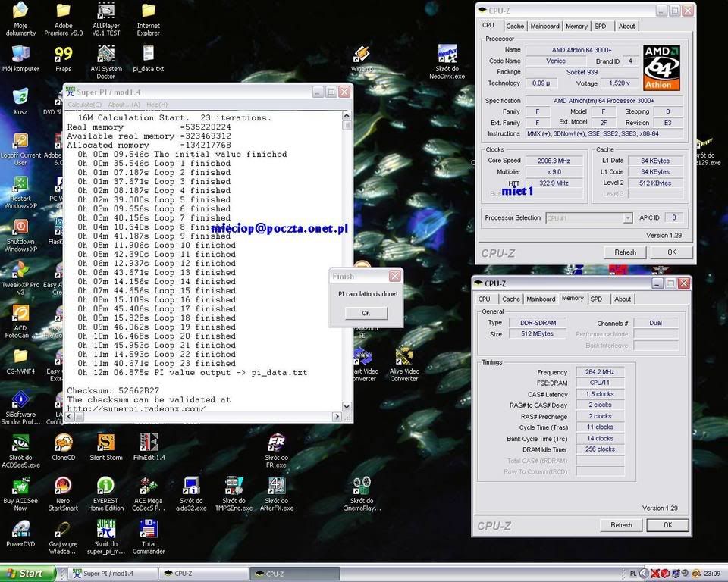Screen dimensions: 728x582
Task: Switch to Mainboard tab in top CPU-Z
Action: (545, 27)
